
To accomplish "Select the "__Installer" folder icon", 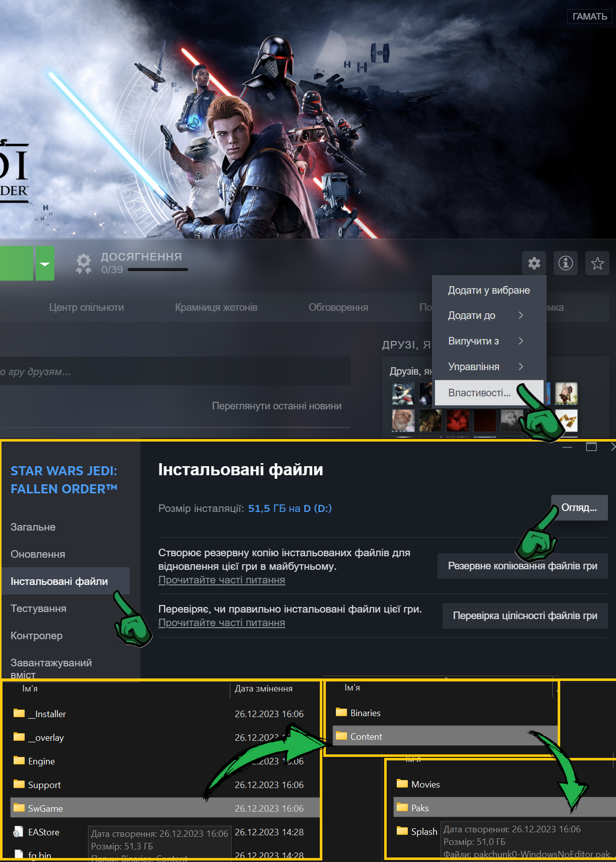I will 19,713.
